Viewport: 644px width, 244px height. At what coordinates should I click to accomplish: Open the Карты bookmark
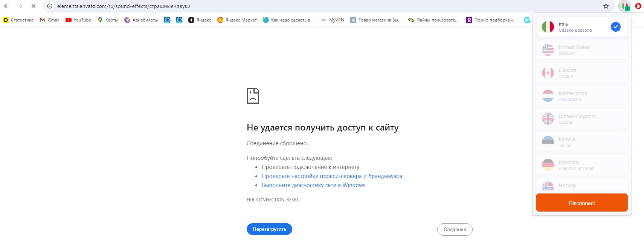click(108, 20)
